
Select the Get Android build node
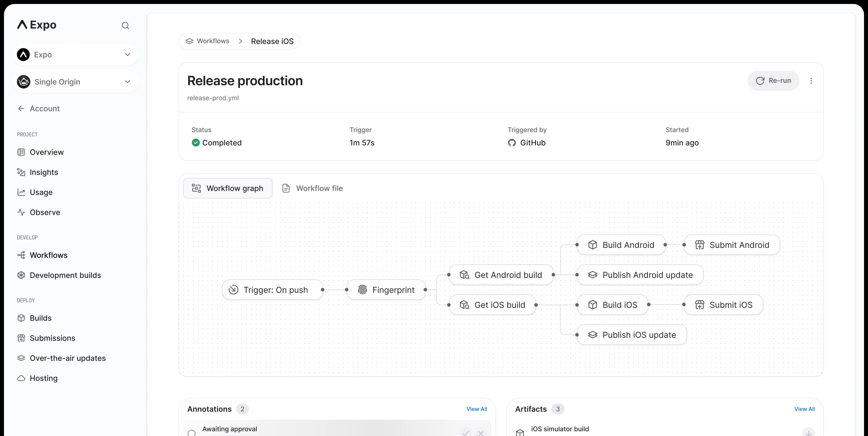(x=501, y=275)
